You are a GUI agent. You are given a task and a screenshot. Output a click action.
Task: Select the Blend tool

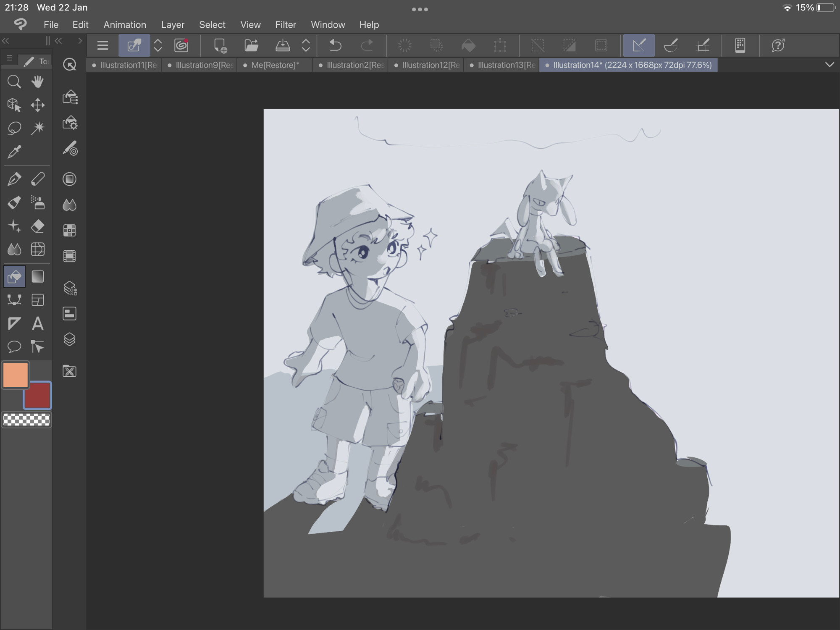[x=14, y=249]
